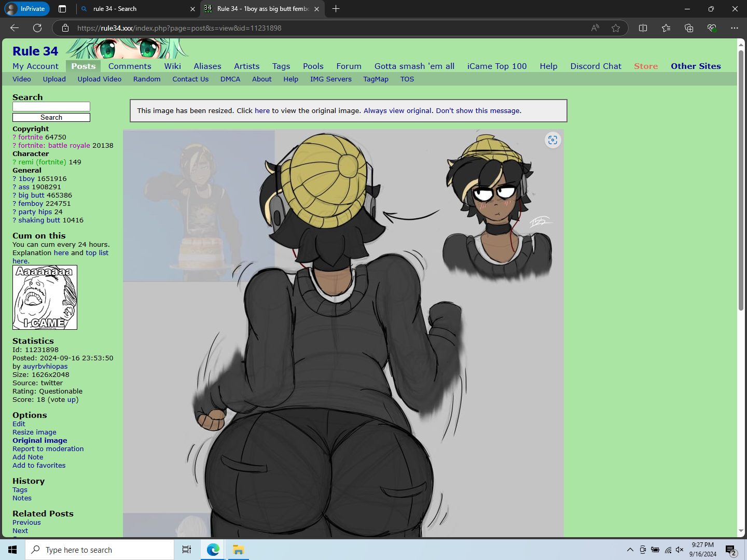Click the uploader name auyrbvhiopas
This screenshot has height=560, width=747.
pyautogui.click(x=45, y=367)
